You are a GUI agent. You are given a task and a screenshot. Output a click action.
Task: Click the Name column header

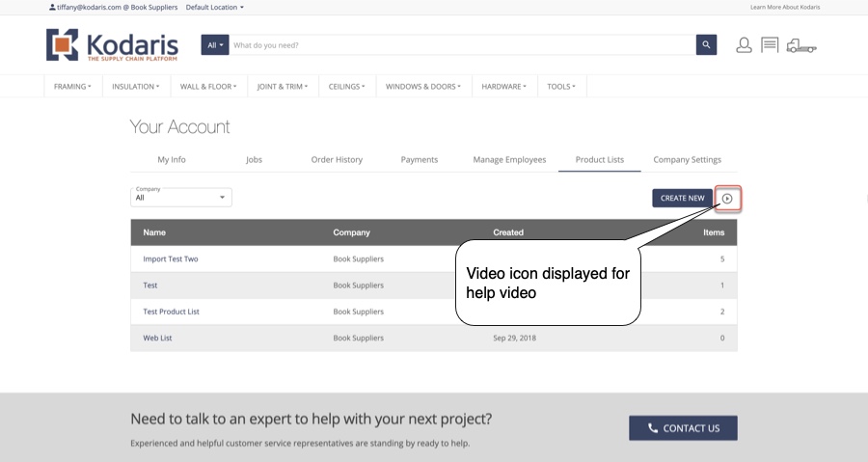(x=154, y=232)
